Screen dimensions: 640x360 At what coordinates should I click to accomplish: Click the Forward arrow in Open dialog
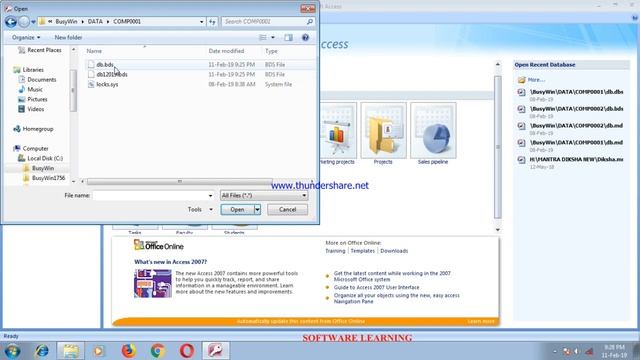point(24,22)
